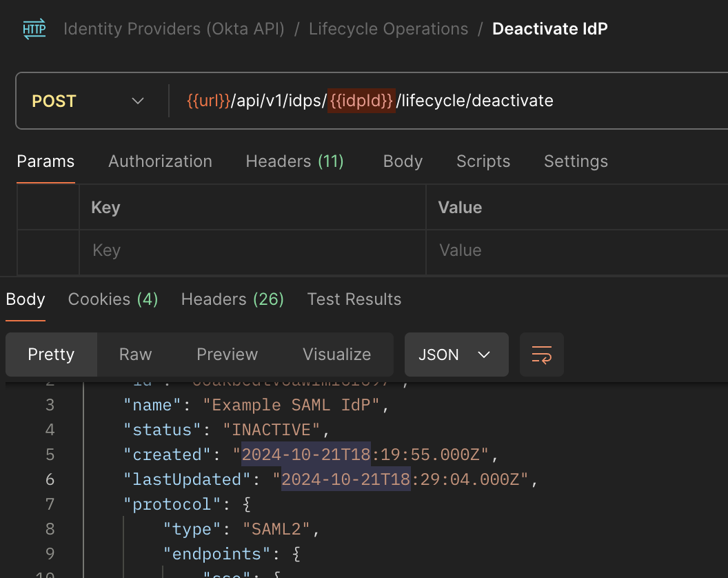Open the Lifecycle Operations breadcrumb folder
Viewport: 728px width, 578px height.
click(x=388, y=29)
